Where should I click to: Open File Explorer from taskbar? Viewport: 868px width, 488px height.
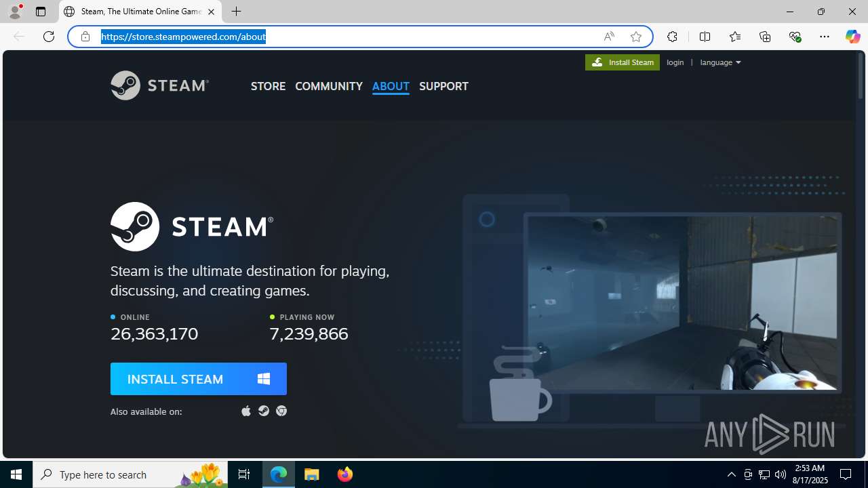[x=312, y=474]
